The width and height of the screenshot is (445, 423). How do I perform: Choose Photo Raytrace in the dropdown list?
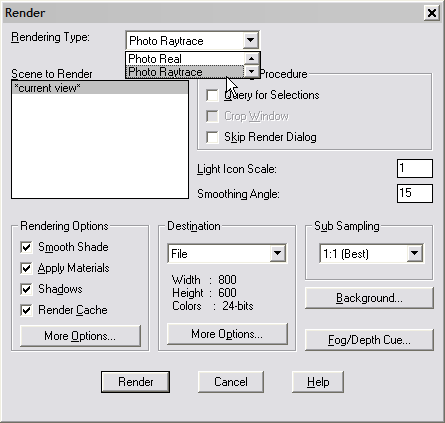click(185, 72)
